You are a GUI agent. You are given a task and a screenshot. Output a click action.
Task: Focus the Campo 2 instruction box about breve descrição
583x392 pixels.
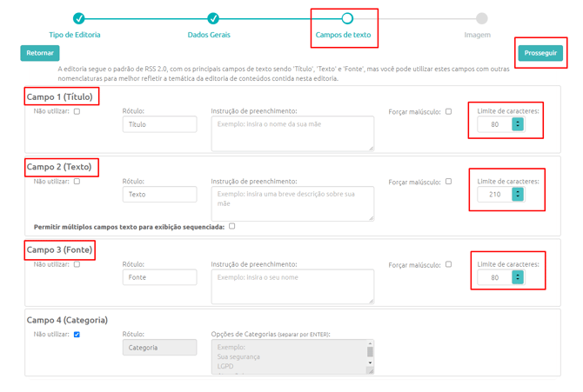coord(292,203)
